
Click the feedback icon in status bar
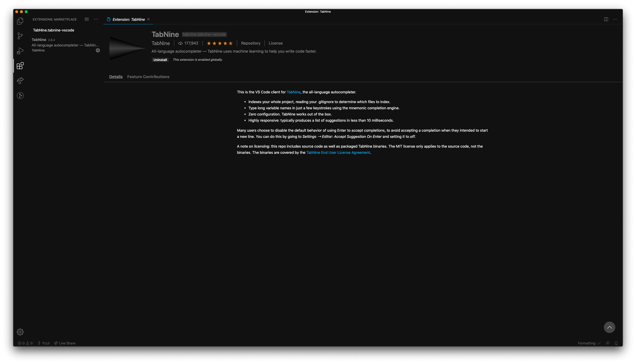608,343
